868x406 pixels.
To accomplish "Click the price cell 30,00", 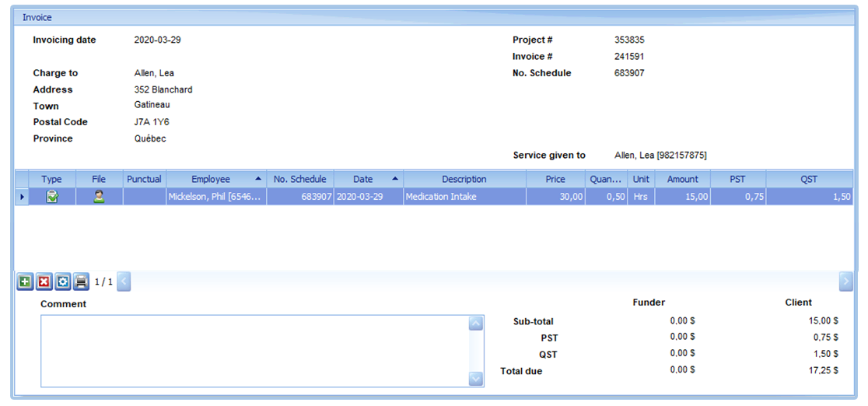I will pyautogui.click(x=555, y=197).
